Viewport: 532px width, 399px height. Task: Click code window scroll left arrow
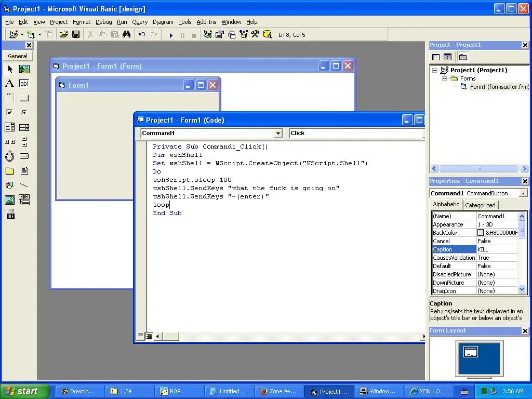click(157, 336)
